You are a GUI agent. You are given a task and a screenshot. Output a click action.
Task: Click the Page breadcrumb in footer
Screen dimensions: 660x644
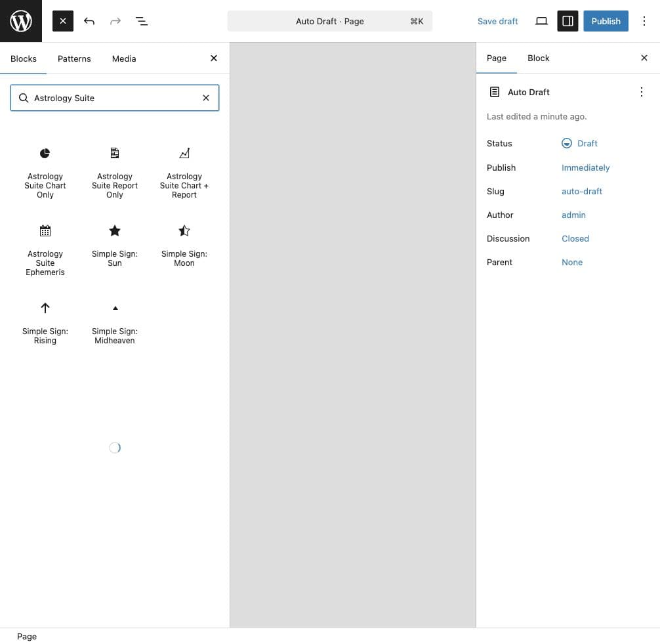(x=26, y=636)
